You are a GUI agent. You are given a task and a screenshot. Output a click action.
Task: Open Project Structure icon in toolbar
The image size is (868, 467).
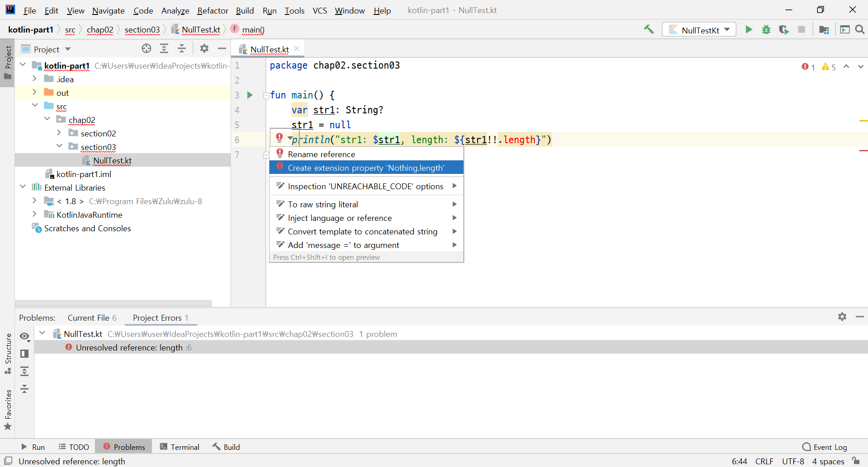(x=824, y=30)
